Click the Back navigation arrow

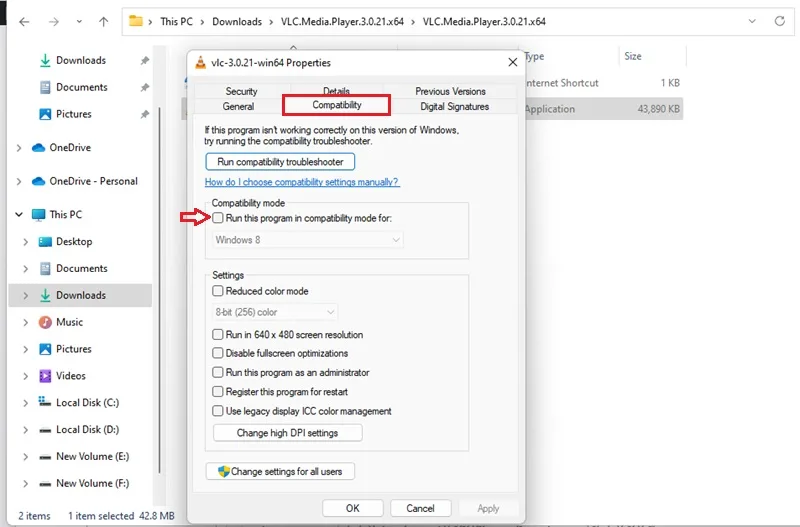click(24, 21)
